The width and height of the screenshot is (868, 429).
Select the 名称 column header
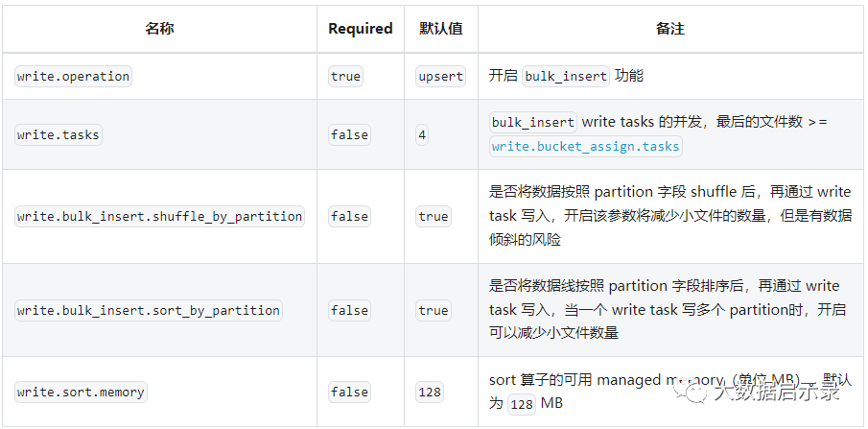click(x=159, y=29)
